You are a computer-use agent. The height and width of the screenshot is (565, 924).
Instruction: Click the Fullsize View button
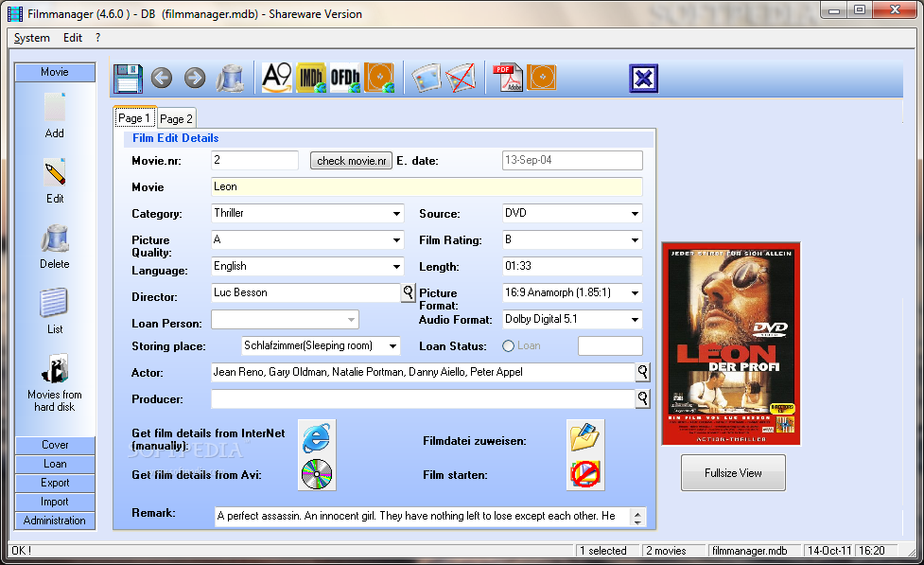[x=733, y=472]
